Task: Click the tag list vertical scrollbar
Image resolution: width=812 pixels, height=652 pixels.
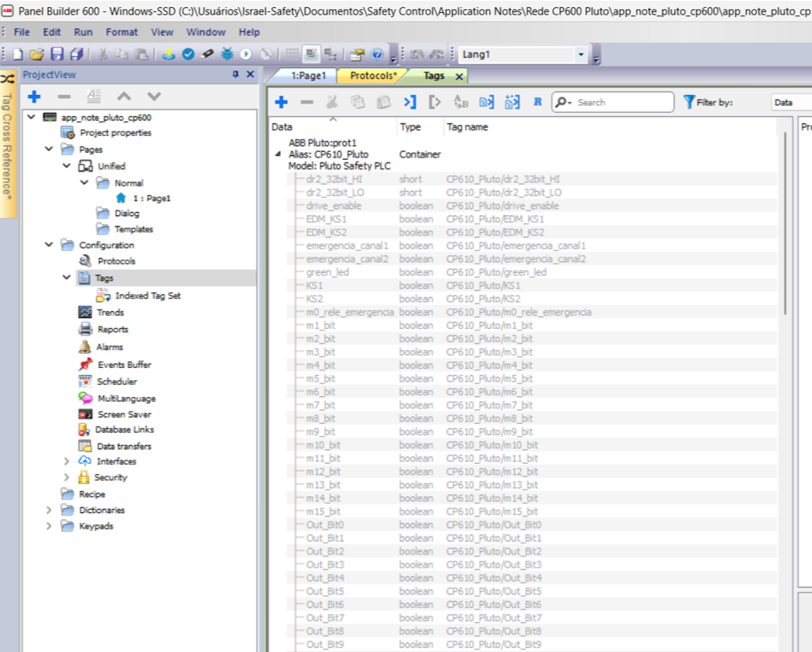Action: [785, 224]
